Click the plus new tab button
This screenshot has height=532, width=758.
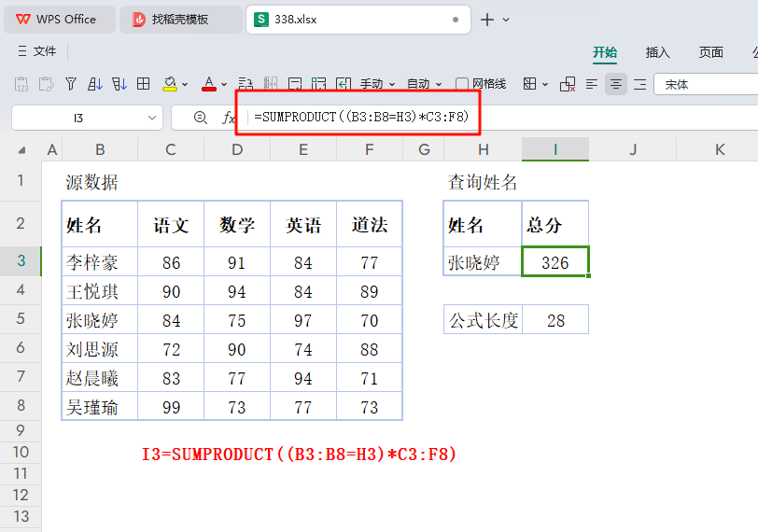[x=487, y=20]
